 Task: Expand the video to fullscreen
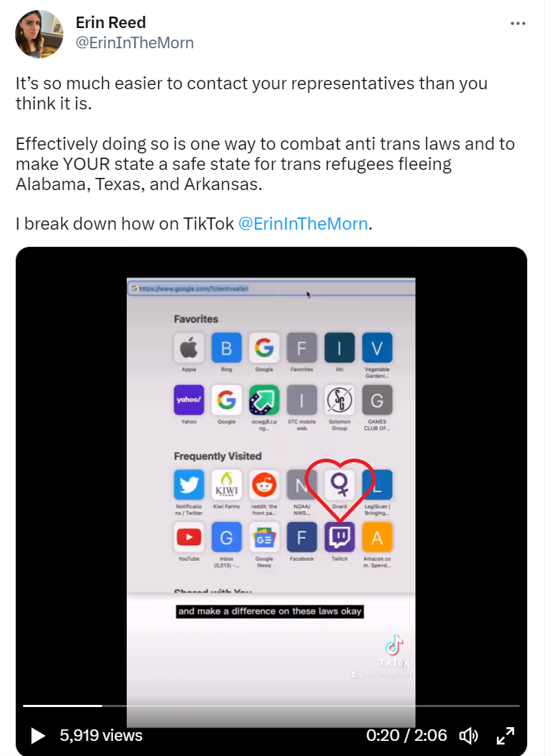click(505, 736)
